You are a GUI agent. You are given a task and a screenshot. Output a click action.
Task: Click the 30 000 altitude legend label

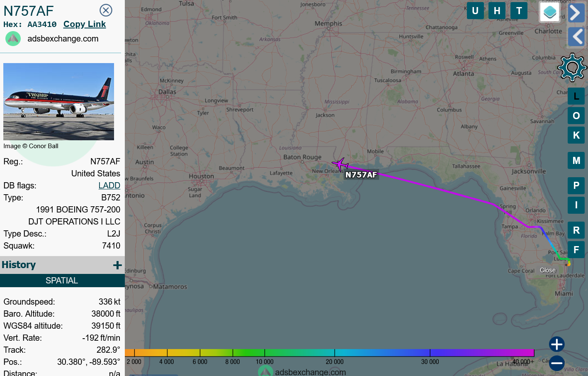pyautogui.click(x=430, y=362)
